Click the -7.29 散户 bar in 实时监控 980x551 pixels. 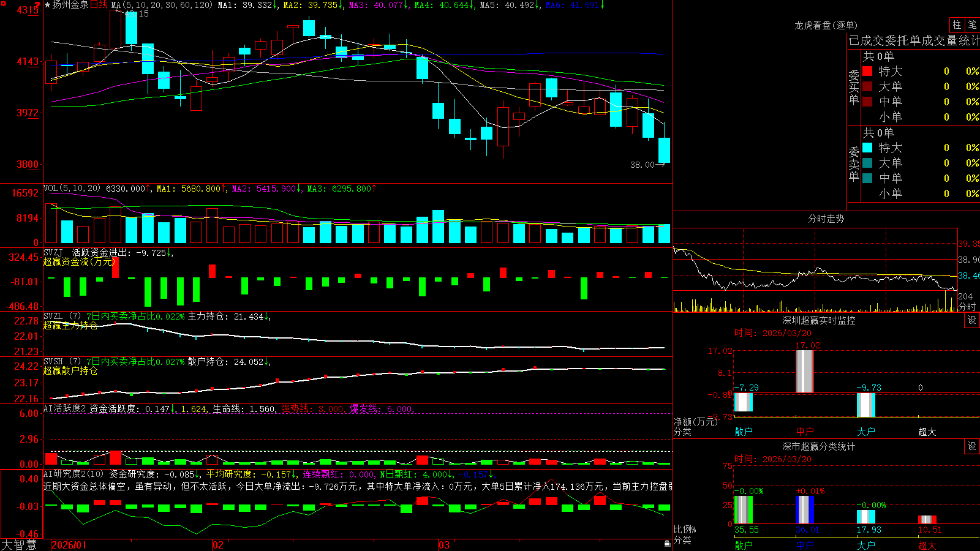point(743,402)
